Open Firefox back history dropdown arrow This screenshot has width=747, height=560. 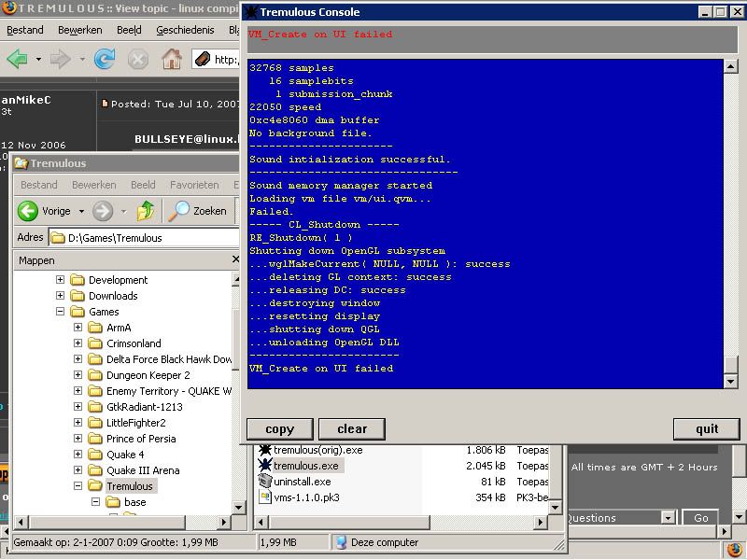pyautogui.click(x=38, y=60)
